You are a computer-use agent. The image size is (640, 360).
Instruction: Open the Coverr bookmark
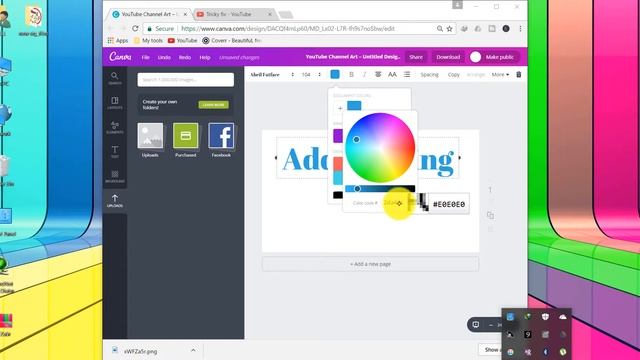coord(232,40)
